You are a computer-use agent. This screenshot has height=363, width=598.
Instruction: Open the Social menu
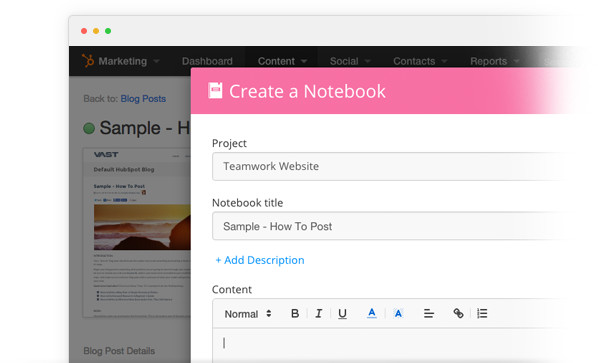[350, 61]
